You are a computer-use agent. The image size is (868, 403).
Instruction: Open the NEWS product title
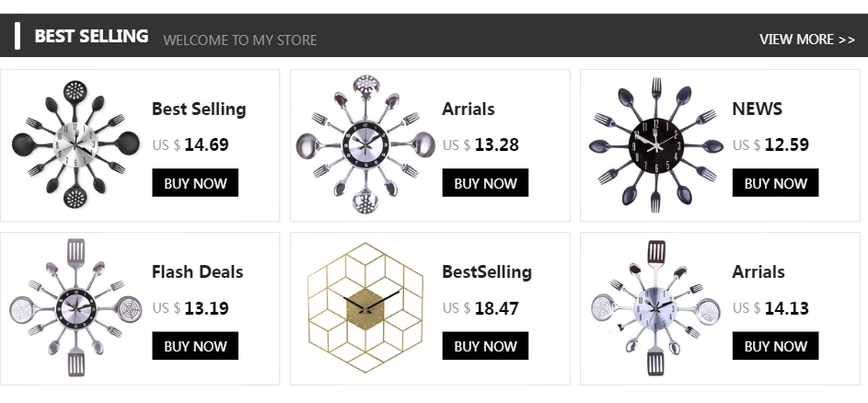757,109
